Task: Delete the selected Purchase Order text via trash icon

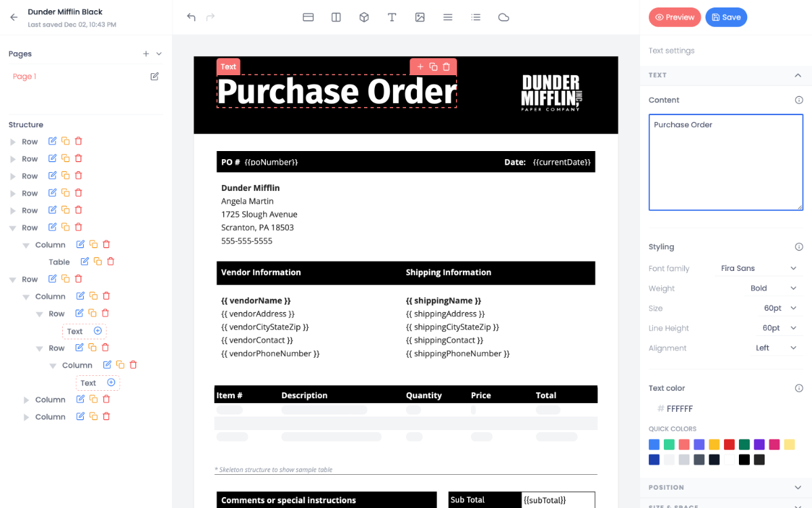Action: [x=446, y=66]
